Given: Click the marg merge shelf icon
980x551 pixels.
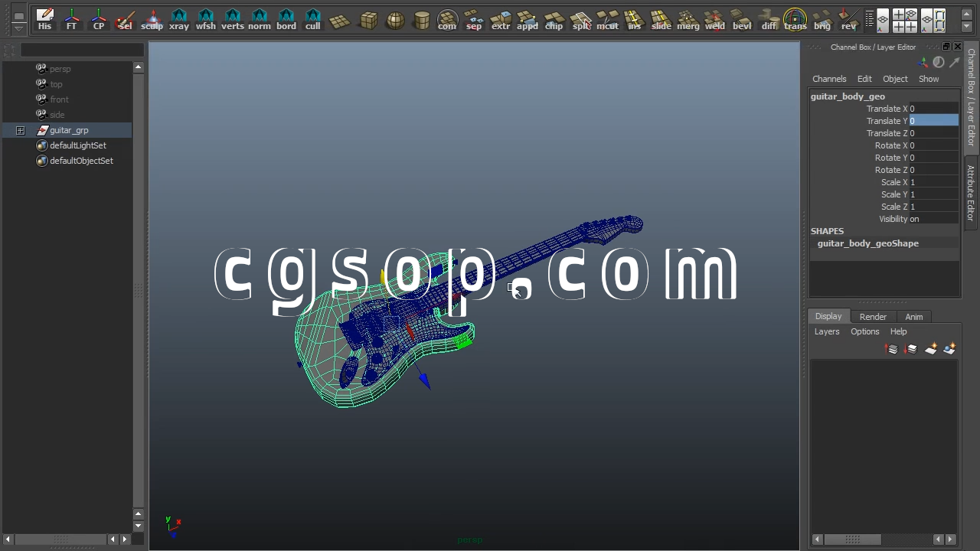Looking at the screenshot, I should point(688,20).
